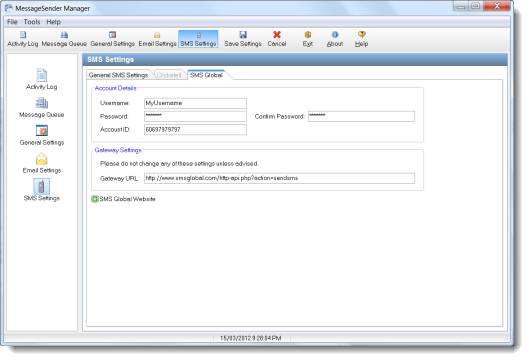Select SMS Settings toolbar button
Image resolution: width=529 pixels, height=361 pixels.
pyautogui.click(x=198, y=39)
